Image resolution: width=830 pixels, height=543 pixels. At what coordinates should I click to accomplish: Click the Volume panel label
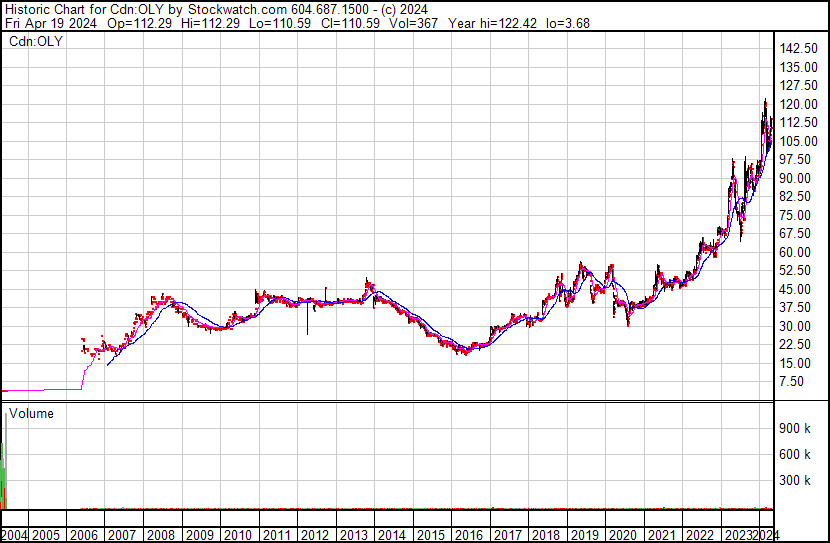[x=31, y=413]
